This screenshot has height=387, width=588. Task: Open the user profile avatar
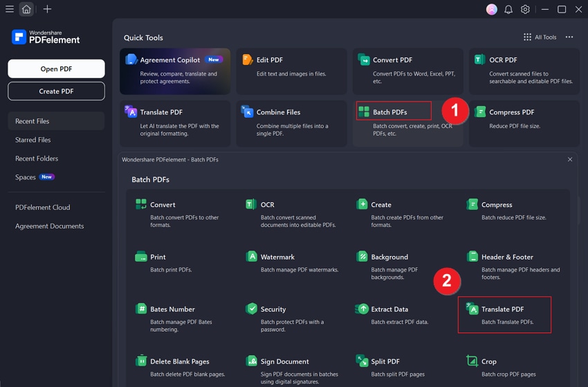(492, 10)
